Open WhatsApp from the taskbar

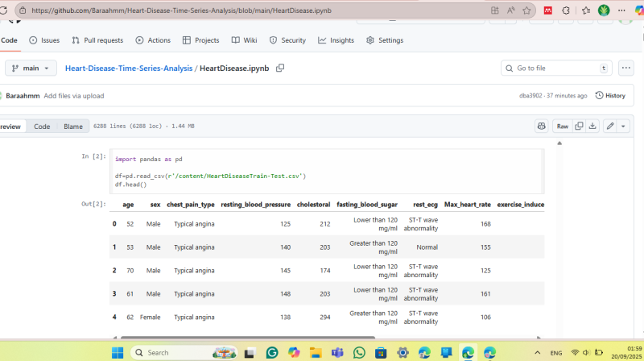pos(358,352)
